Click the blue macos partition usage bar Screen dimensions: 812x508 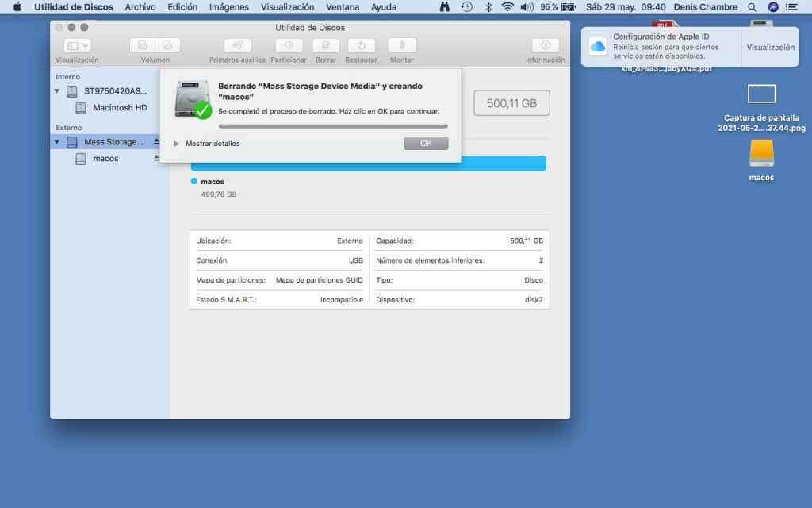pos(368,164)
